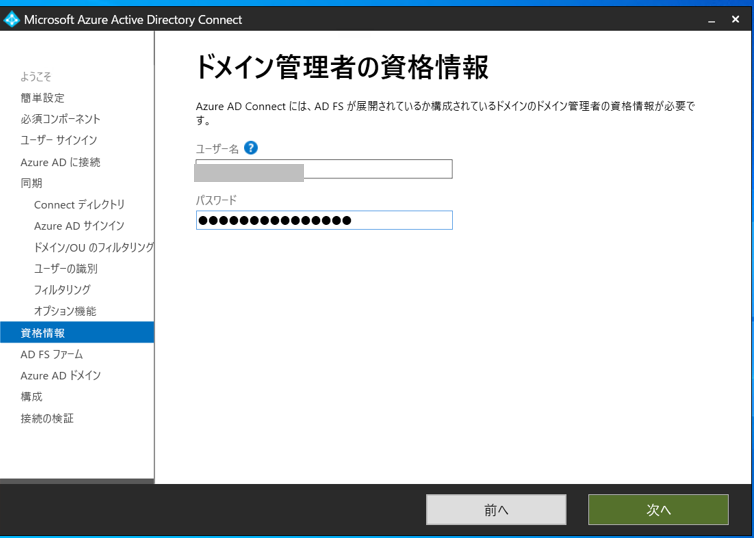Open the Azure AD ドメイン step
Image resolution: width=755 pixels, height=542 pixels.
pos(61,375)
